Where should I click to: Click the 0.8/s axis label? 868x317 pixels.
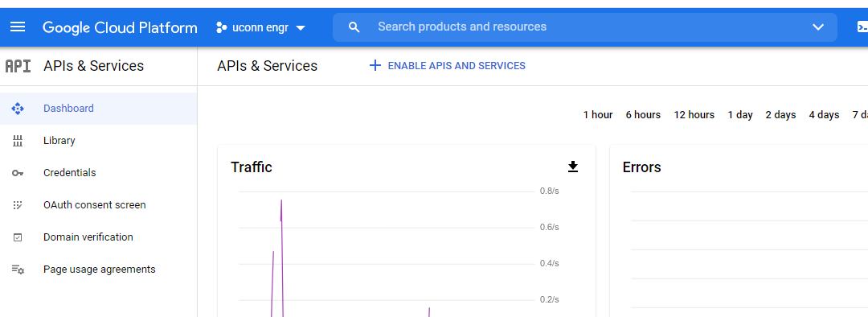coord(549,191)
